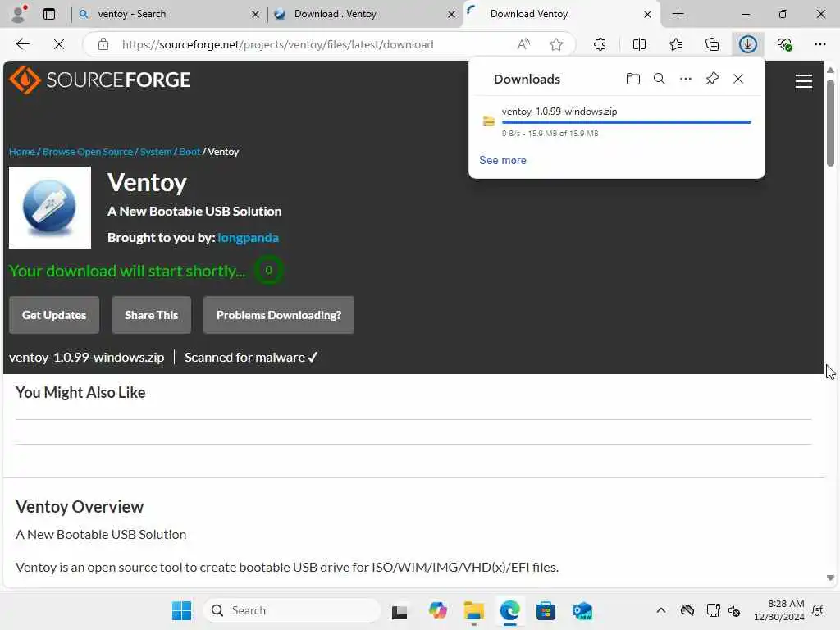840x630 pixels.
Task: Launch Copilot from the taskbar
Action: coord(437,610)
